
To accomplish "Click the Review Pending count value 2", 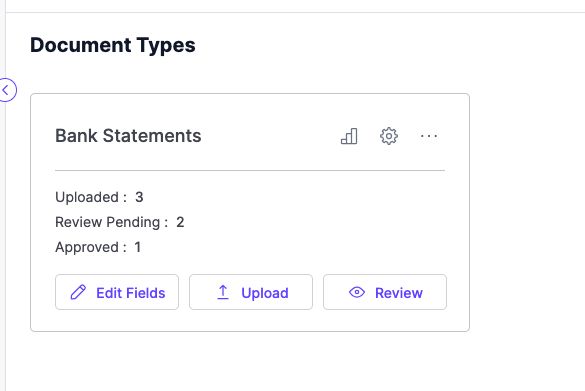I will click(180, 222).
